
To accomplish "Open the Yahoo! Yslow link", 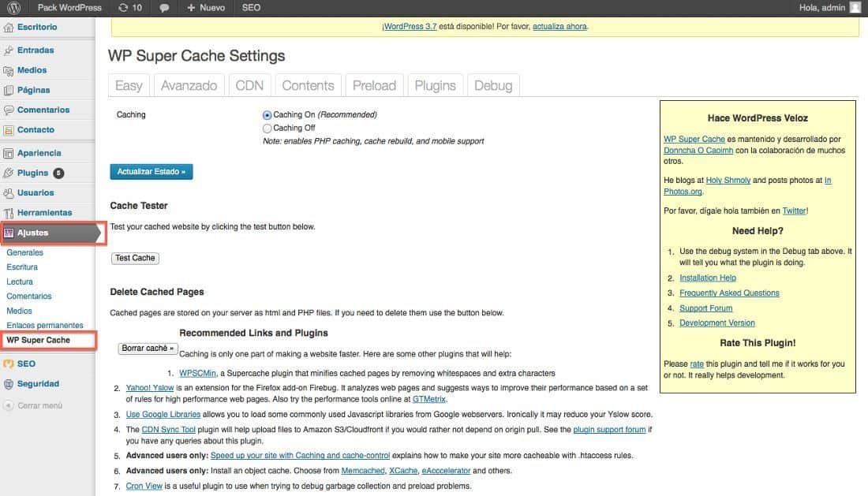I will click(150, 388).
